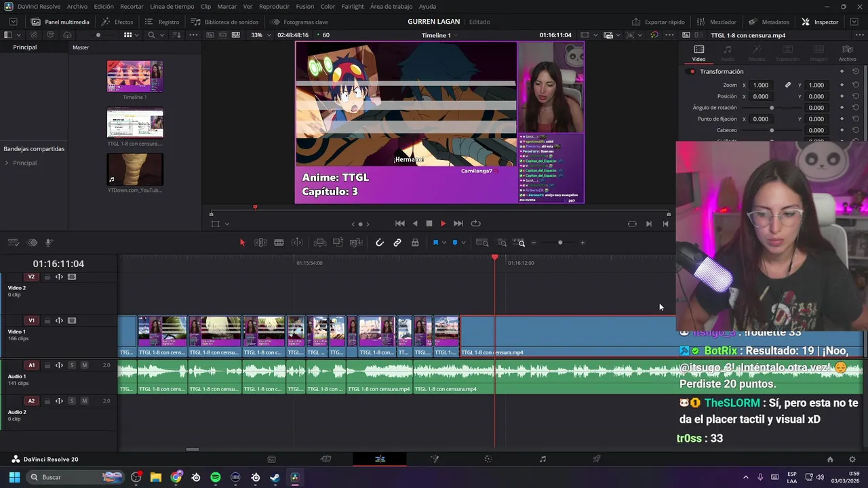Open media pool thumbnail view dropdown

(137, 35)
